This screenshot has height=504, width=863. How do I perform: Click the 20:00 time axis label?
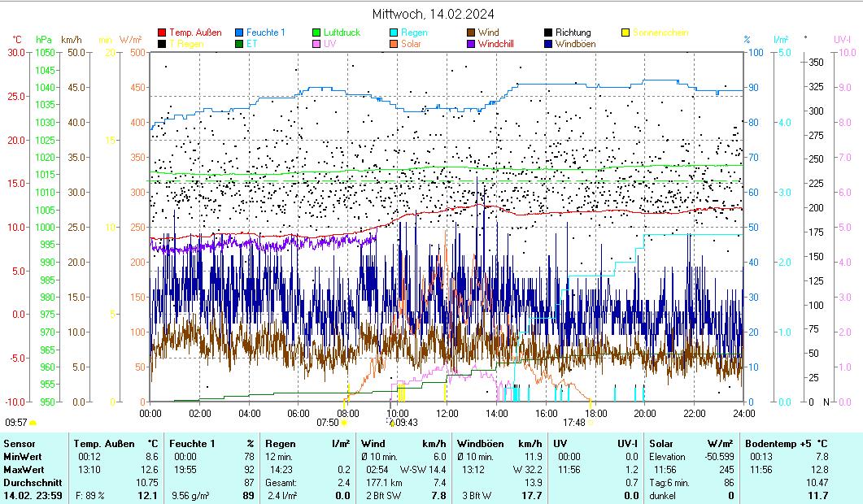pyautogui.click(x=644, y=412)
